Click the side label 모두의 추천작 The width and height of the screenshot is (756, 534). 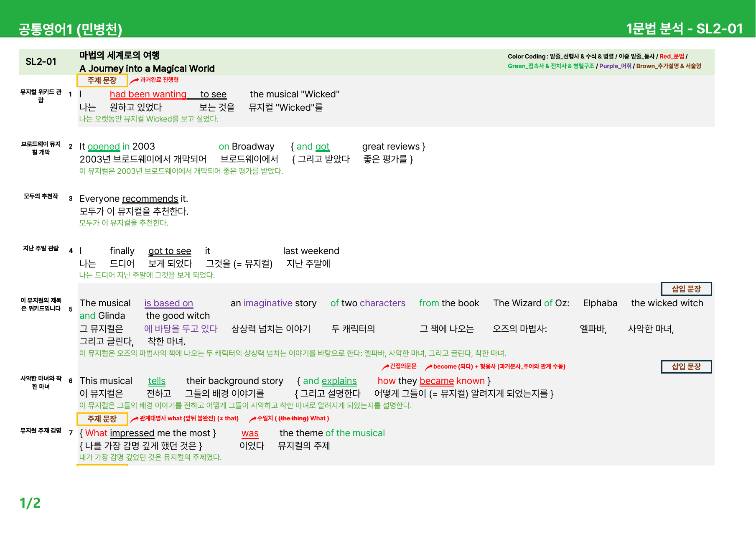pos(41,196)
